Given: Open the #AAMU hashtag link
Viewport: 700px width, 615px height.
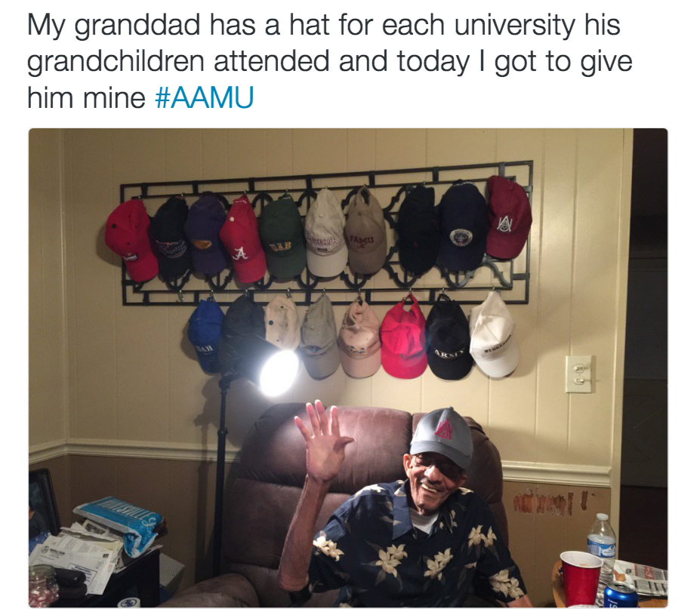Looking at the screenshot, I should [x=204, y=97].
